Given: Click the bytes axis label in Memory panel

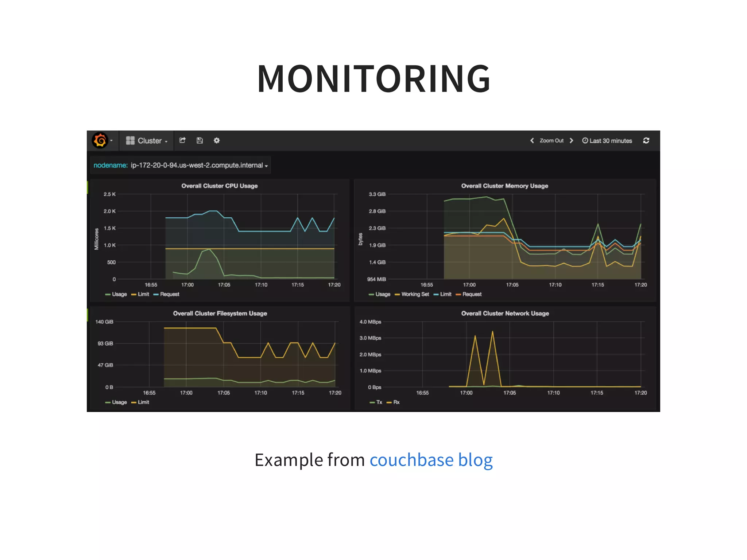Looking at the screenshot, I should 360,239.
